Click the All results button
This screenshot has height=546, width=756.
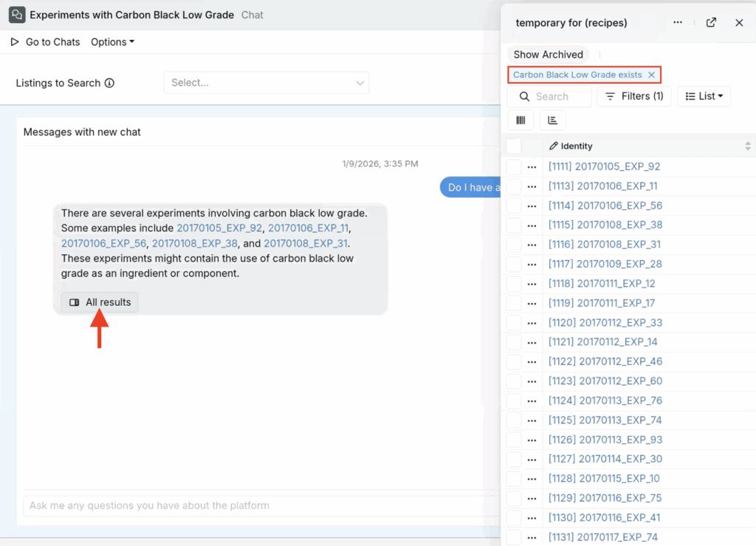coord(100,302)
